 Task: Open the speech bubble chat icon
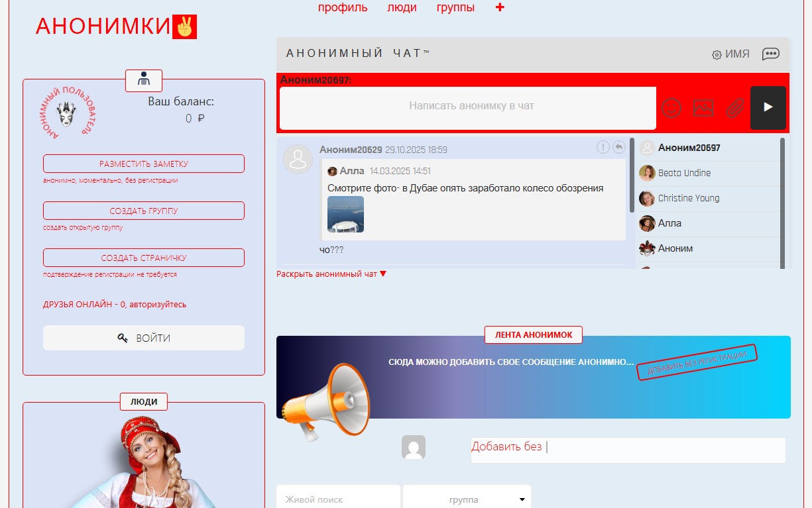770,54
